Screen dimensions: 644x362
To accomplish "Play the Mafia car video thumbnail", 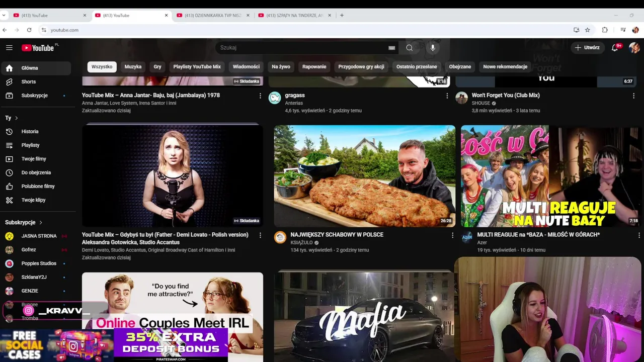I will [x=364, y=317].
